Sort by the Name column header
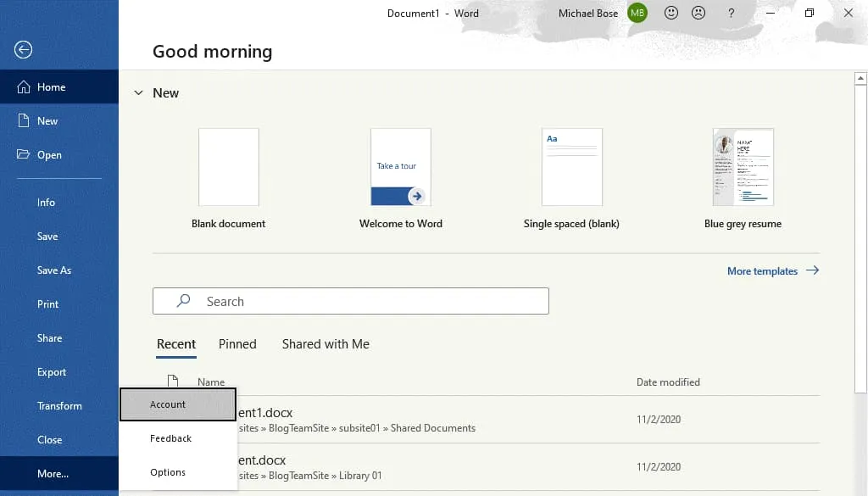The height and width of the screenshot is (496, 868). (211, 382)
